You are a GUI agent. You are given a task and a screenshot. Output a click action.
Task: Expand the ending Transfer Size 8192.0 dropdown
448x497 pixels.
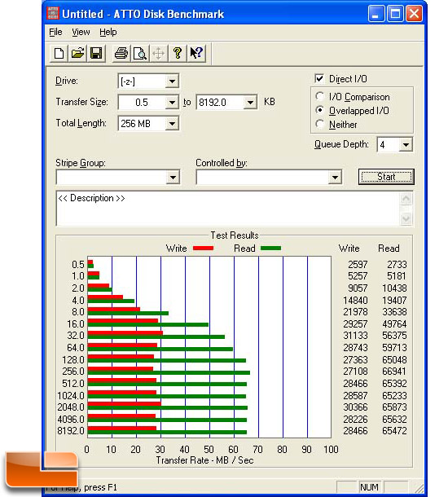(x=250, y=103)
